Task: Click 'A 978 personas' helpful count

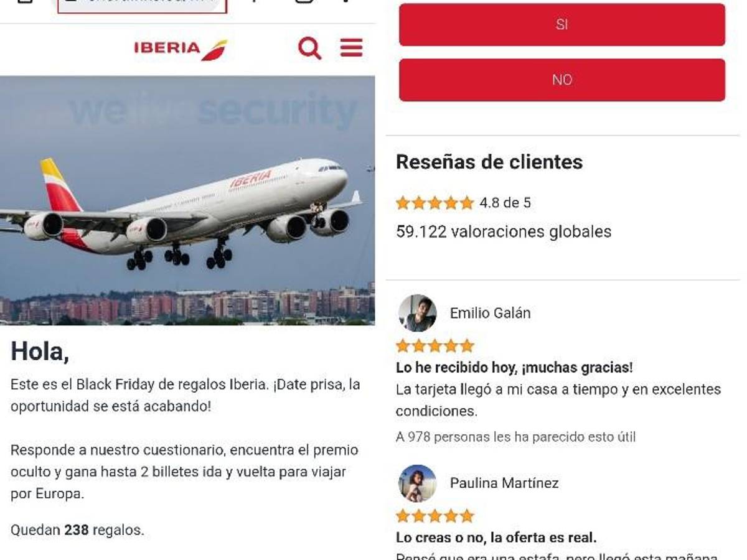Action: tap(515, 437)
